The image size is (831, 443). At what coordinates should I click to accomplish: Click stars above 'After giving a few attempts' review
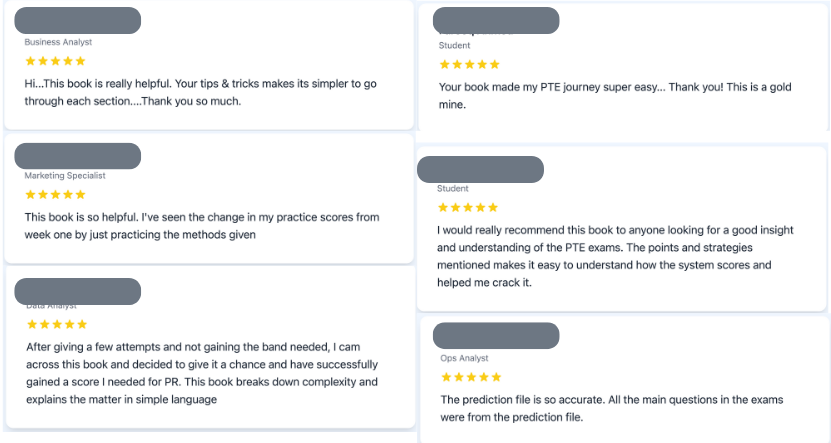click(57, 324)
